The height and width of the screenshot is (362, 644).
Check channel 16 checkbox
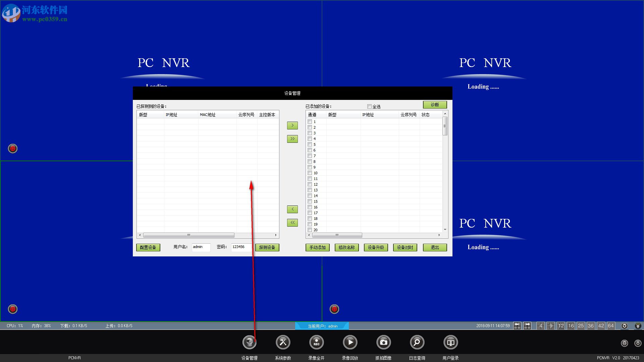click(x=310, y=207)
